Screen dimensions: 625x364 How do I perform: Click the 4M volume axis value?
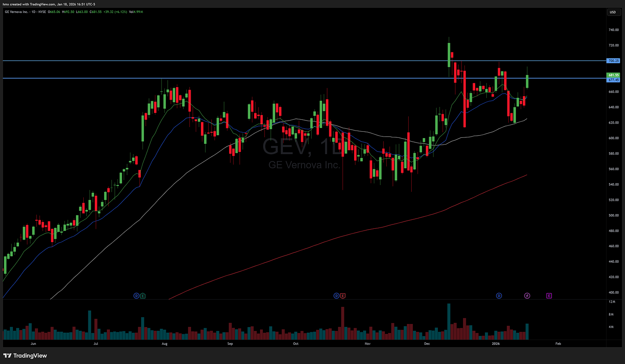(x=612, y=327)
